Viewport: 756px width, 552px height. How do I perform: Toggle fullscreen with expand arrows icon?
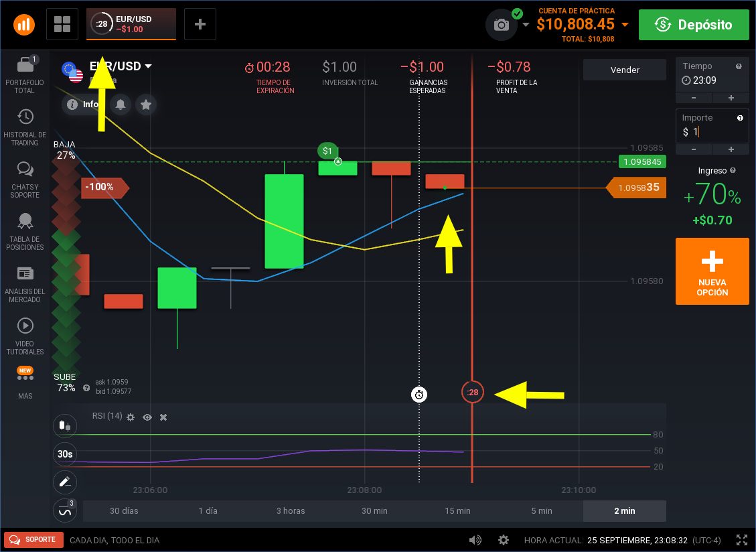[x=742, y=540]
